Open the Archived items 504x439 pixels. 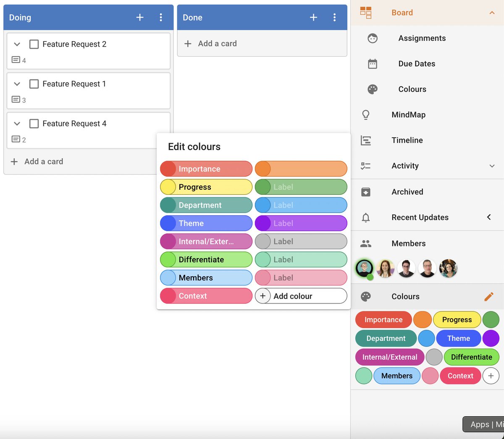click(x=407, y=192)
